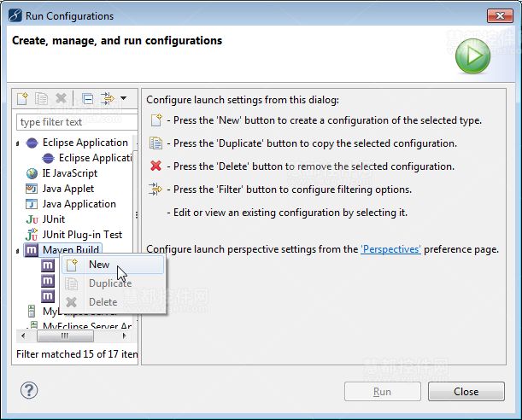Click the Maven Build 'm' icon
Image resolution: width=522 pixels, height=420 pixels.
[32, 250]
